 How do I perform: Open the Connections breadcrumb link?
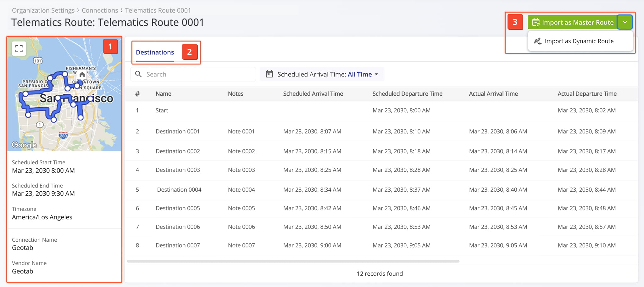coord(100,10)
